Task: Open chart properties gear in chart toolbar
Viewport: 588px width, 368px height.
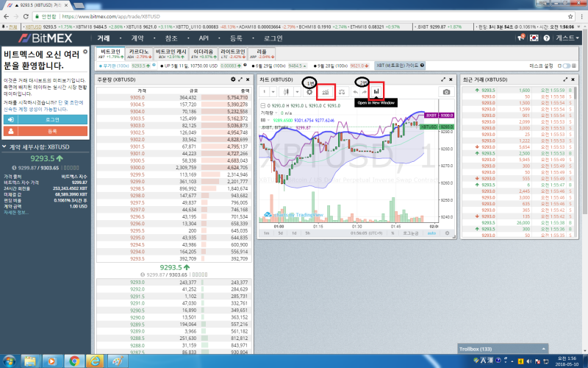Action: tap(309, 91)
